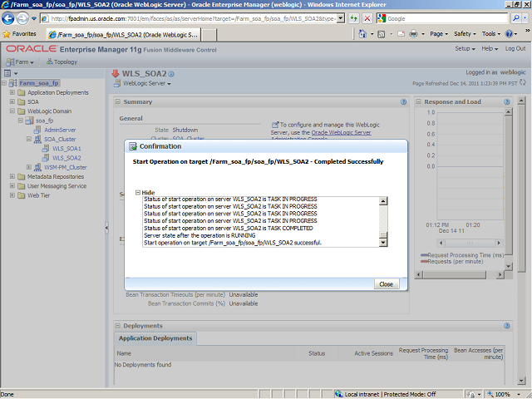Click the Log Out link
The height and width of the screenshot is (399, 532).
click(515, 49)
